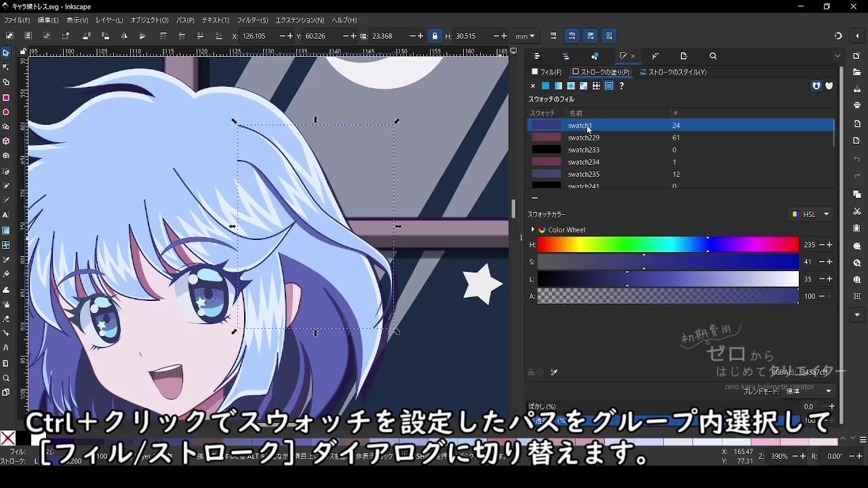This screenshot has height=488, width=868.
Task: Set paint to Flat color
Action: coord(545,86)
